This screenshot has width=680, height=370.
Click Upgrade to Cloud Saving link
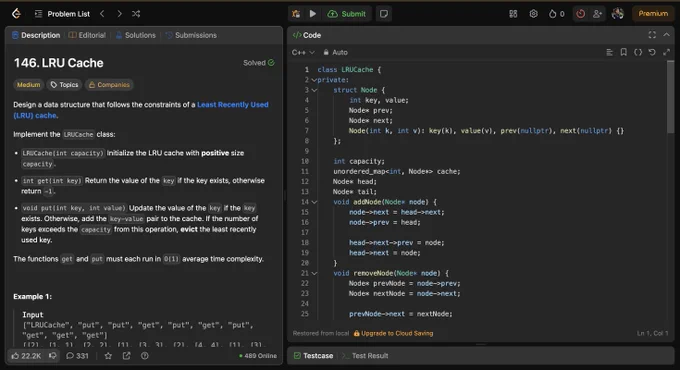pyautogui.click(x=393, y=334)
